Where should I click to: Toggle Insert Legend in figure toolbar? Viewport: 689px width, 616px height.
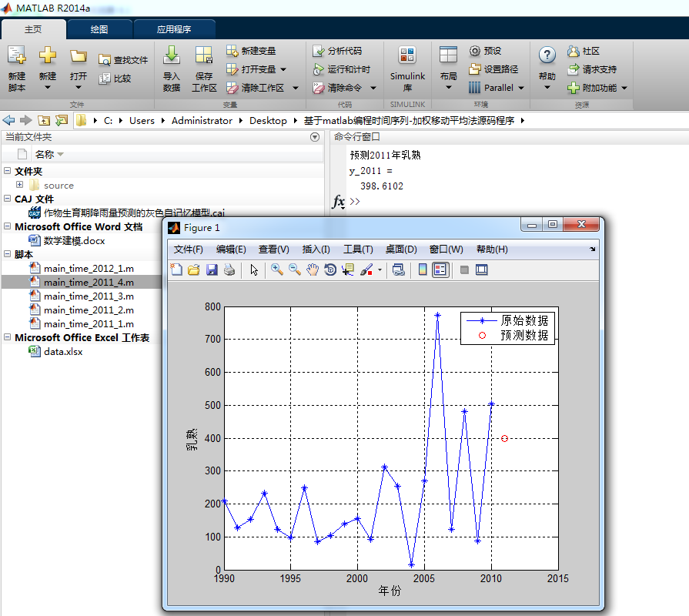pyautogui.click(x=440, y=269)
